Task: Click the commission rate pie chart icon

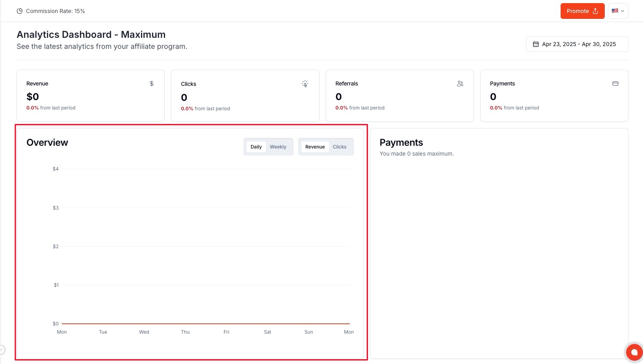Action: tap(20, 11)
